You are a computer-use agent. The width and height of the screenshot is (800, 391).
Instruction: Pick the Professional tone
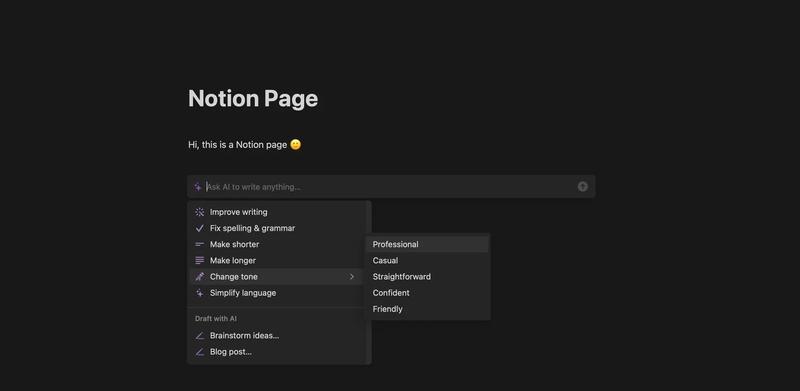427,245
